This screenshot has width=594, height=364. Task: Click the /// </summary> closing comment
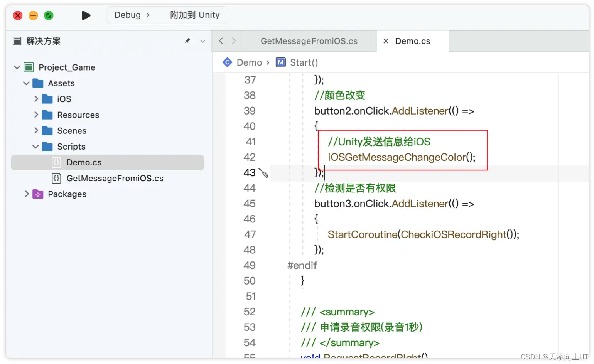340,342
